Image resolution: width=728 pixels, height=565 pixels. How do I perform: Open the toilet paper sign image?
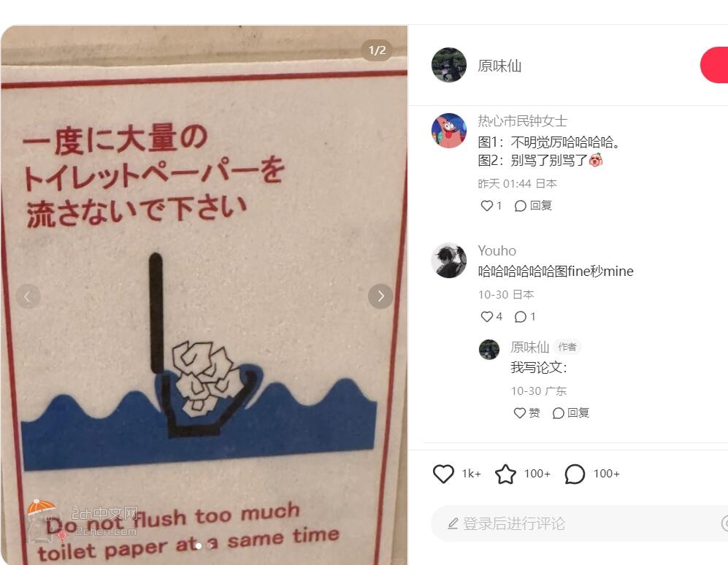coord(204,295)
